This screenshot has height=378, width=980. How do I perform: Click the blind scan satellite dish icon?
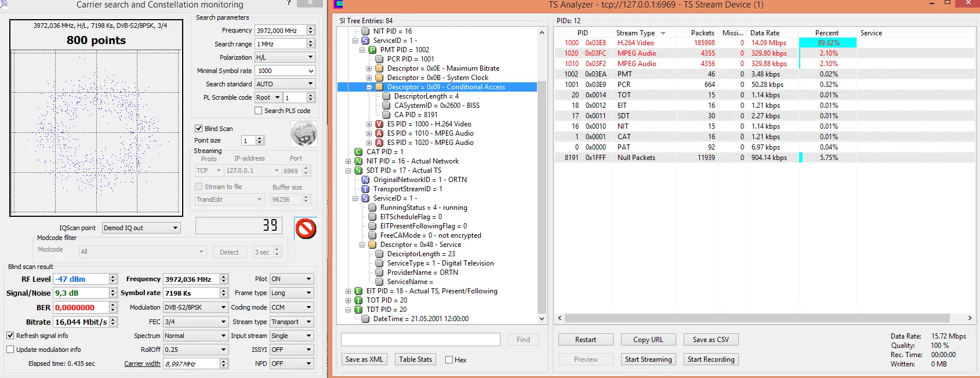[x=303, y=134]
